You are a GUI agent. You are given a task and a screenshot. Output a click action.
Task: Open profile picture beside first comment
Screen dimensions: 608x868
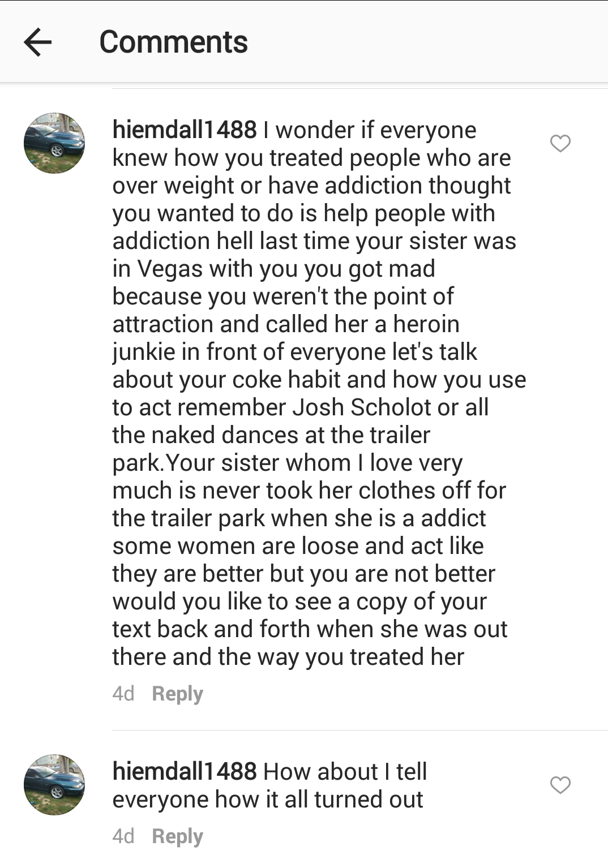(x=54, y=143)
